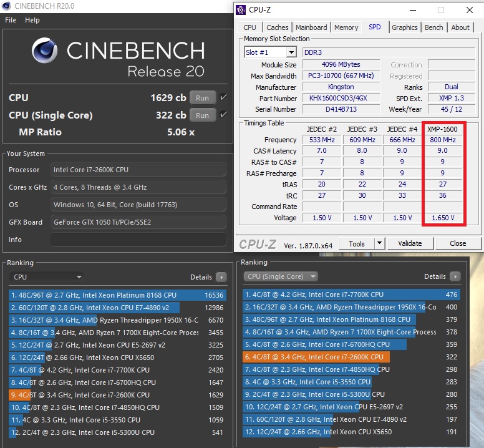Click the Part Number value KHX1600C9D3/4GX

[x=341, y=98]
